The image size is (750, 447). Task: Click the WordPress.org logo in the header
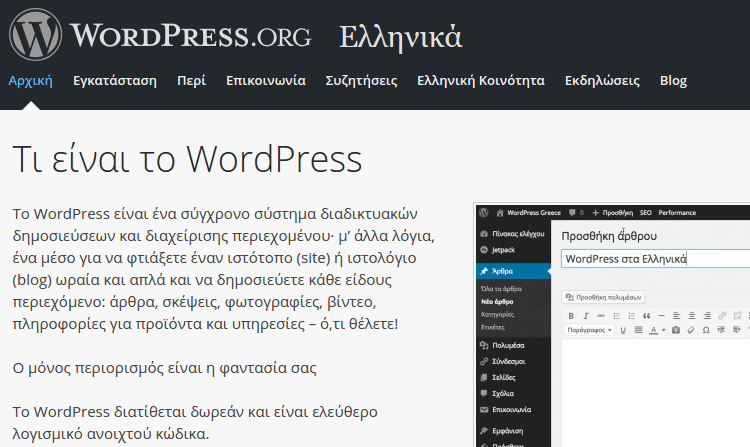(160, 35)
